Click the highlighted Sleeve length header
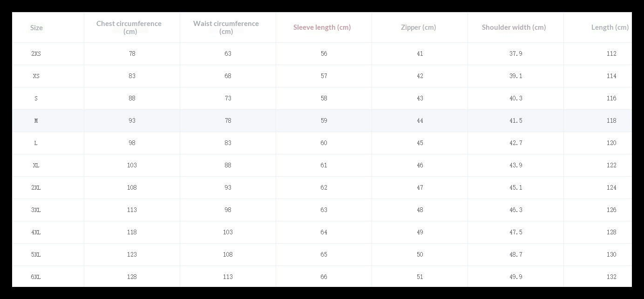The image size is (644, 299). tap(322, 27)
